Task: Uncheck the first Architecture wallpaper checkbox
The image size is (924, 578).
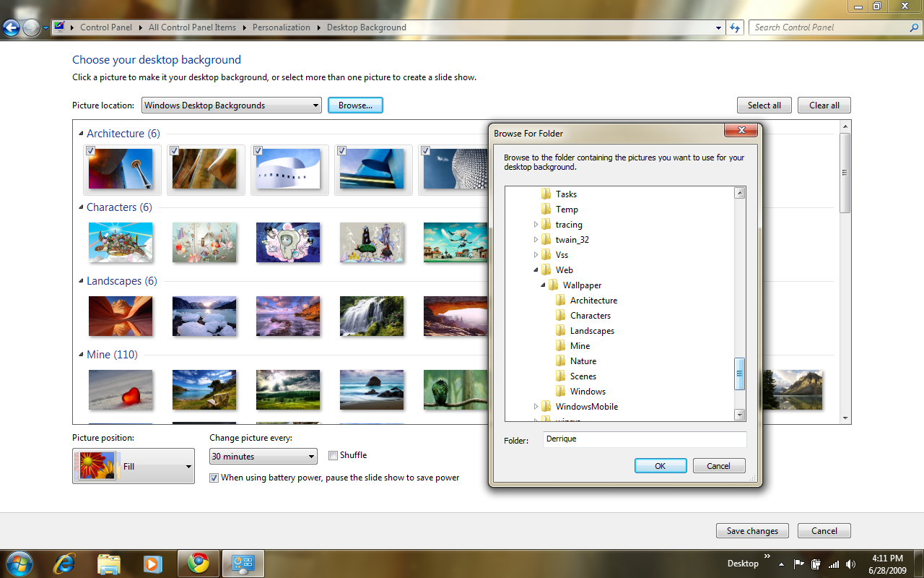Action: (x=90, y=151)
